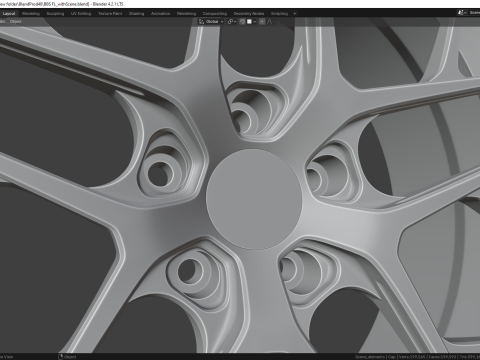
Task: Open the Animation workspace tab
Action: click(161, 14)
